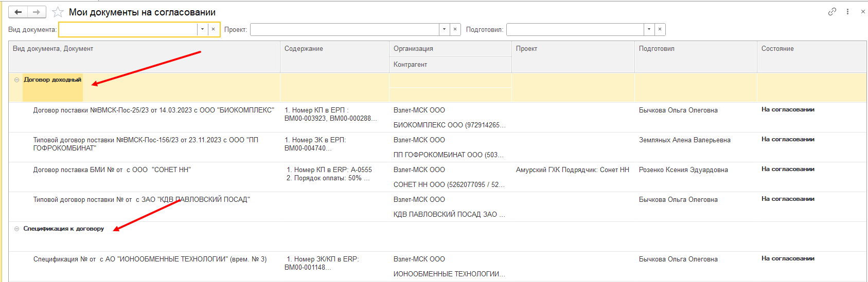Go forward with the right arrow button
Screen dimensions: 868x282
[37, 12]
